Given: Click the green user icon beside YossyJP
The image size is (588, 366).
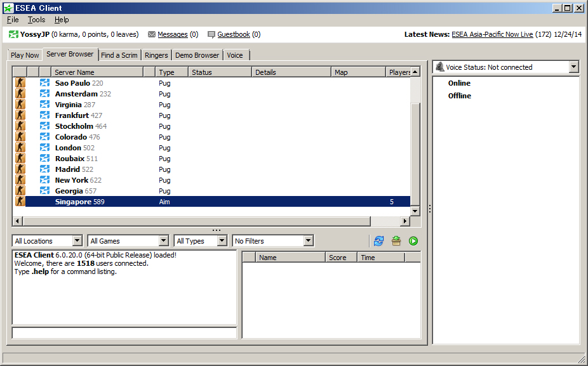Looking at the screenshot, I should (x=13, y=34).
